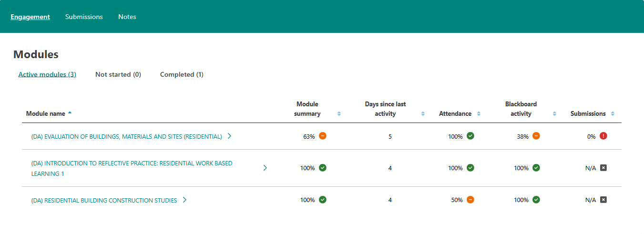This screenshot has width=644, height=234.
Task: Sort using the Module summary sort arrows
Action: pos(339,114)
